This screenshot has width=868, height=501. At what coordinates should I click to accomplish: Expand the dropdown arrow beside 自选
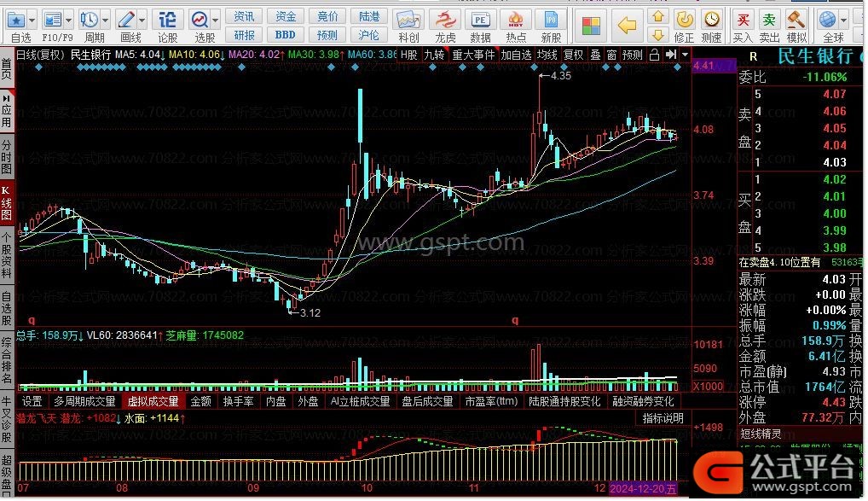(x=32, y=21)
